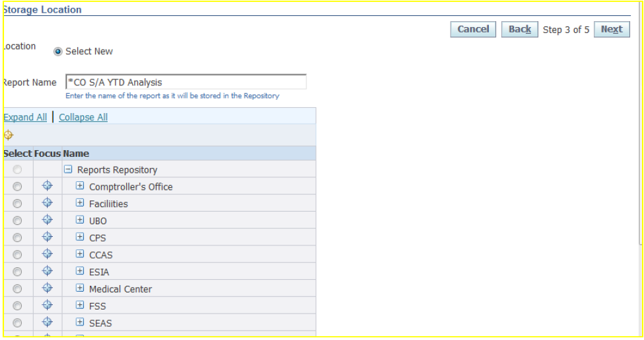Screen dimensions: 644x340
Task: Expand the CCAS node
Action: (x=80, y=254)
